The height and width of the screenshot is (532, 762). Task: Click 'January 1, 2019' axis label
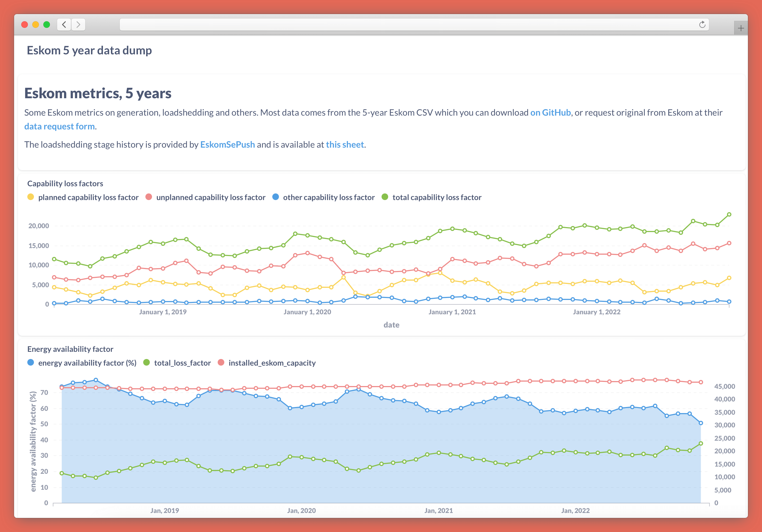tap(162, 312)
